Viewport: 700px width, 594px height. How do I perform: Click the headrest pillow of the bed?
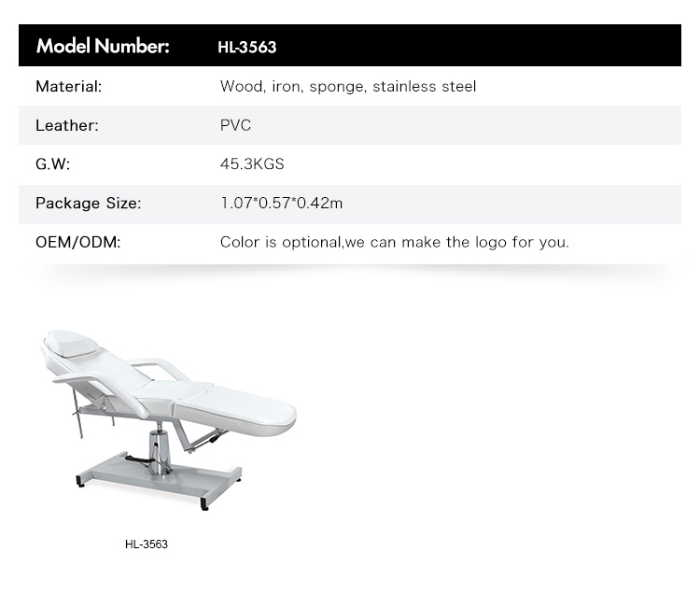72,343
